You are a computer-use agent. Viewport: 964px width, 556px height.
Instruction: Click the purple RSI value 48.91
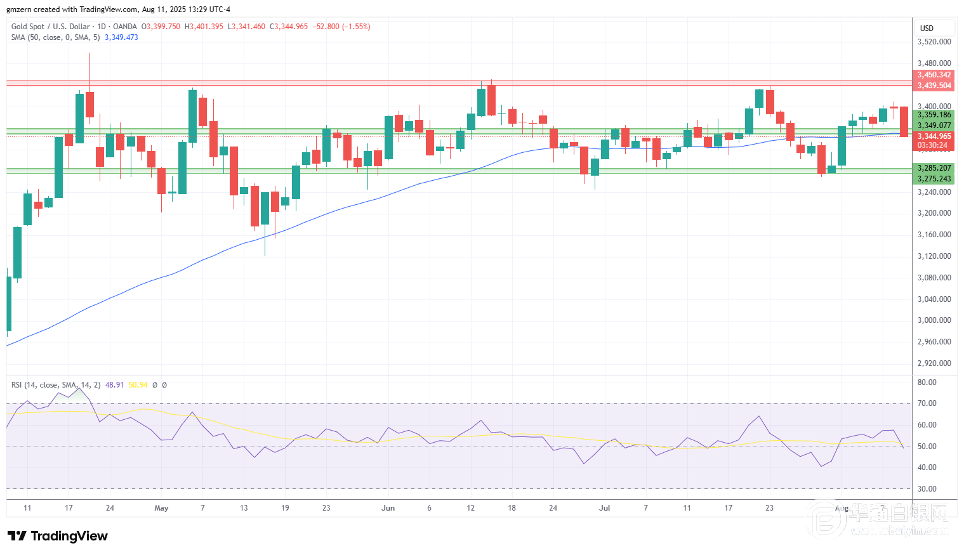114,385
